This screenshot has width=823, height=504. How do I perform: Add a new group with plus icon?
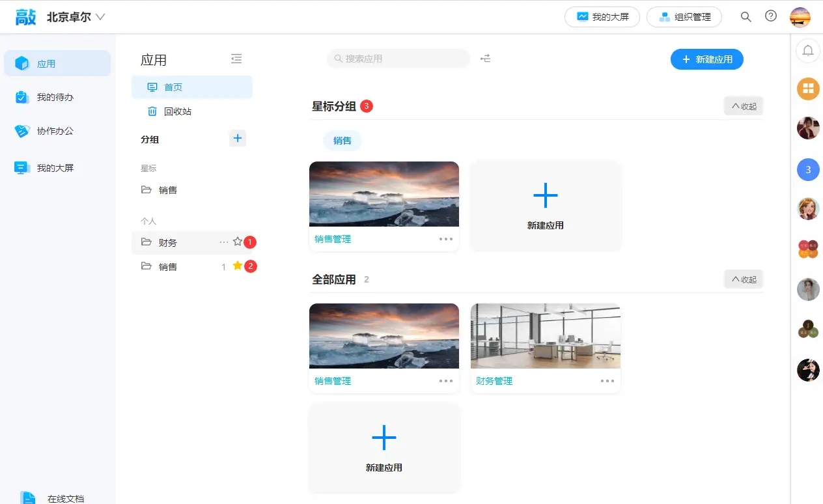238,138
